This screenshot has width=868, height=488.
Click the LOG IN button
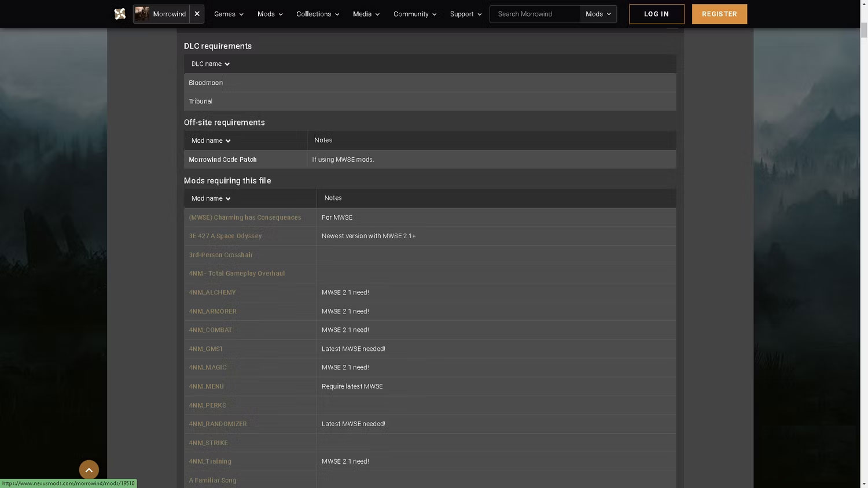(x=656, y=14)
